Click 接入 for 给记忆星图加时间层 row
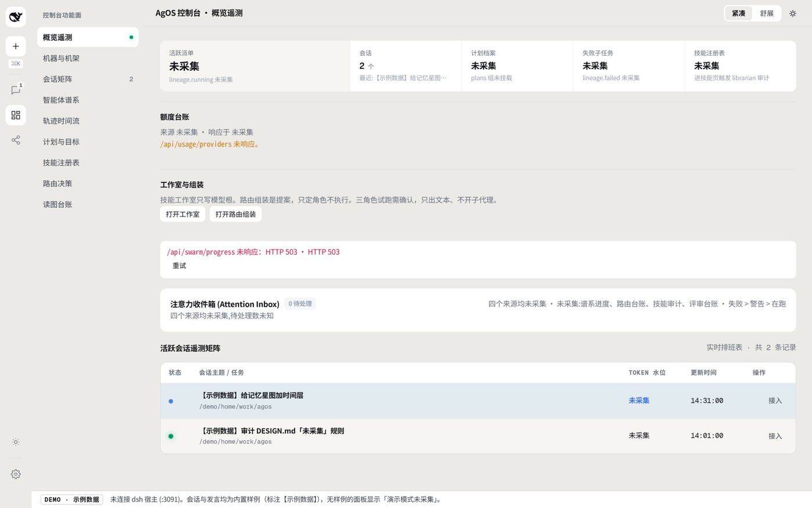The height and width of the screenshot is (508, 812). click(x=775, y=401)
